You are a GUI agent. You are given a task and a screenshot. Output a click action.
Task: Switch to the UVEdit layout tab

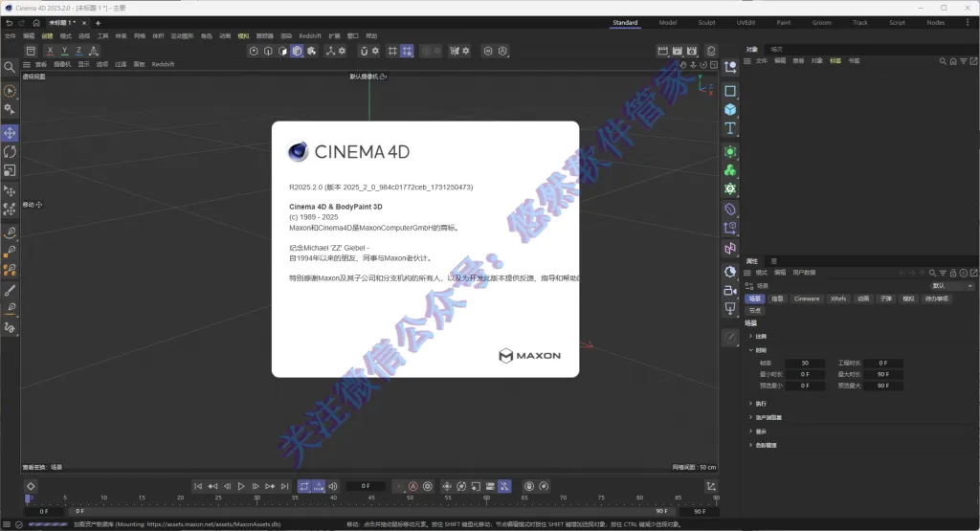click(746, 23)
